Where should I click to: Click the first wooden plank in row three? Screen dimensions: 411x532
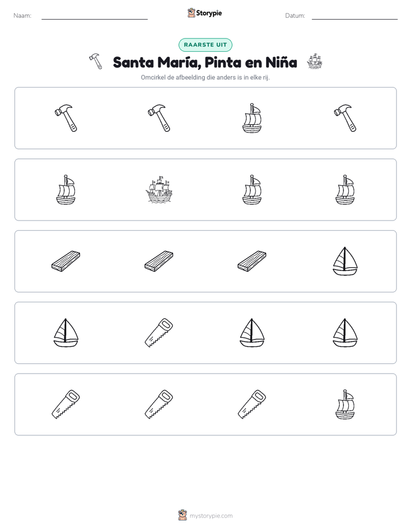coord(66,261)
